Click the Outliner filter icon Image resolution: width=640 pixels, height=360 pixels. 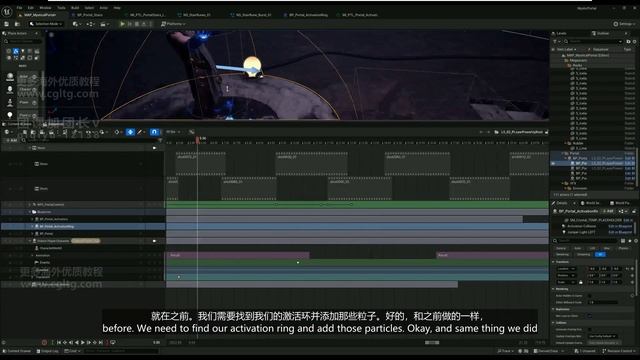[x=555, y=41]
